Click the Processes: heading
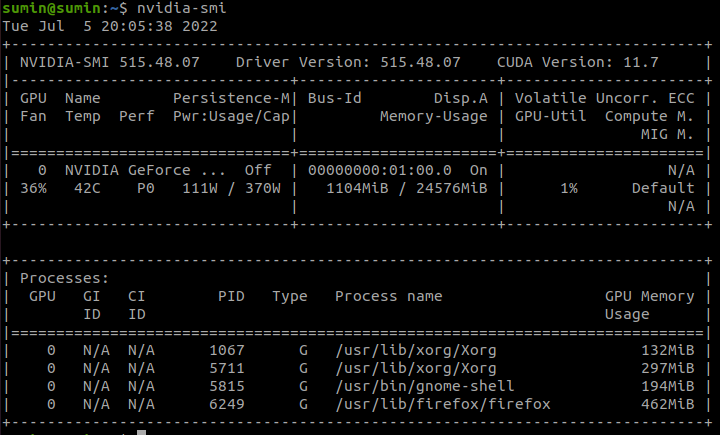 pos(65,278)
